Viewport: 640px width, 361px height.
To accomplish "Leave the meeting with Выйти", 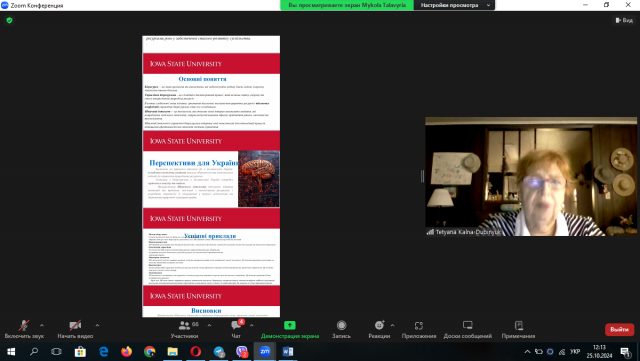I will click(x=619, y=330).
